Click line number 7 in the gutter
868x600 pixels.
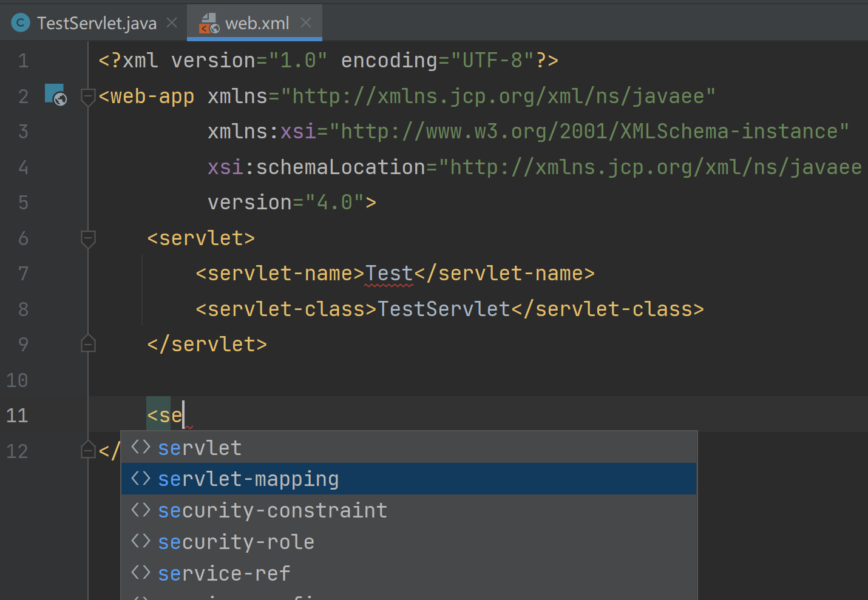click(24, 273)
